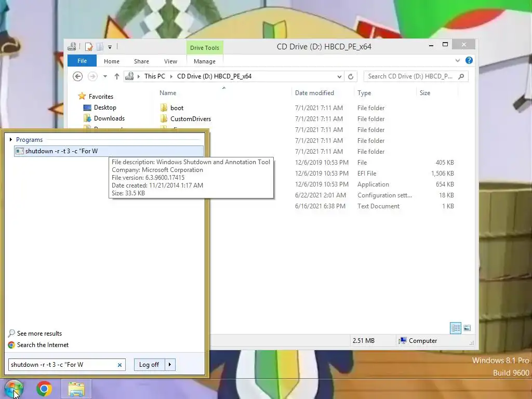Click the Application type cell
532x399 pixels.
(x=373, y=184)
